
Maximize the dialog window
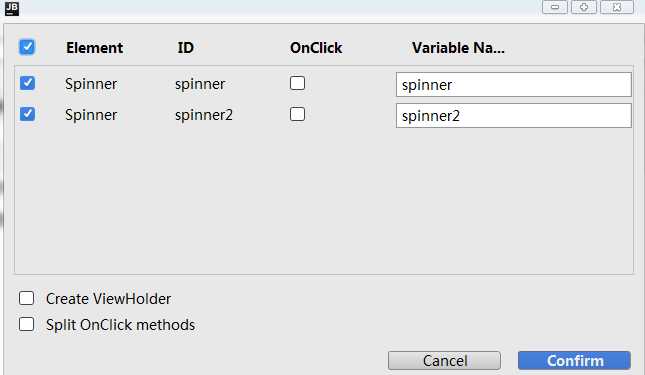(x=584, y=7)
